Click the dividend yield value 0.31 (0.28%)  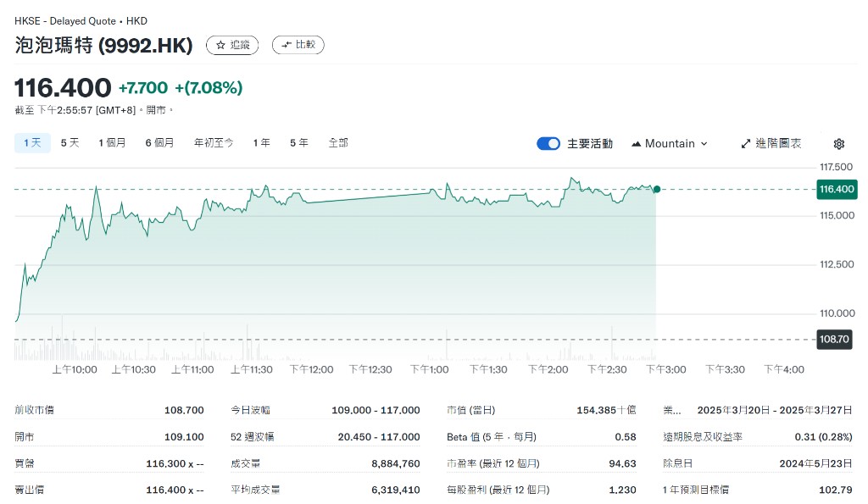click(824, 436)
